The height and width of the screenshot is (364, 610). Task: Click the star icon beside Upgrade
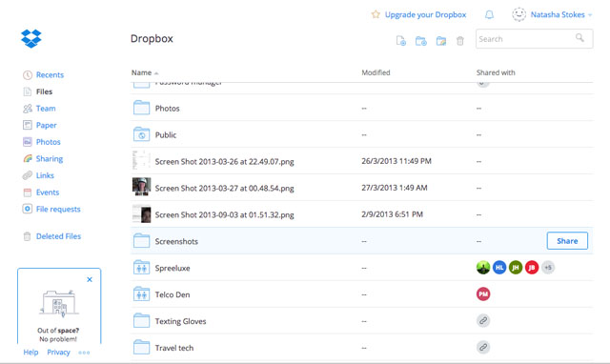coord(376,14)
